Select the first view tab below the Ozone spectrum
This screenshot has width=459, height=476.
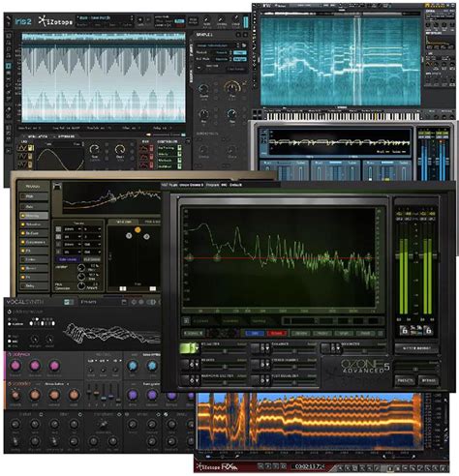coord(200,321)
